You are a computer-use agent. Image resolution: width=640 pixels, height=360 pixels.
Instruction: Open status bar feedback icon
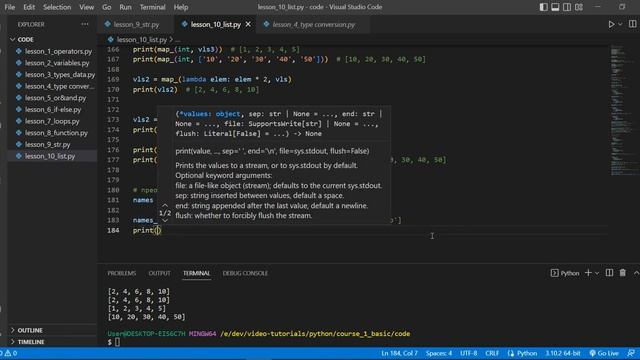coord(631,353)
